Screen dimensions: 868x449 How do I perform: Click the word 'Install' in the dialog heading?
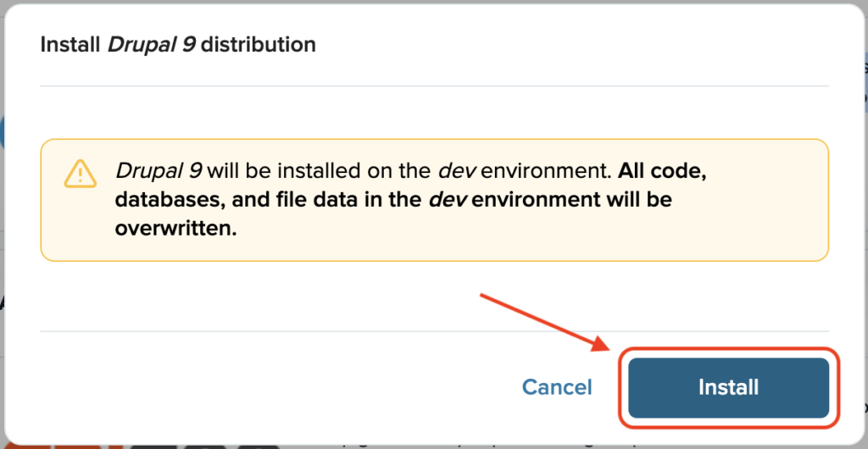70,44
